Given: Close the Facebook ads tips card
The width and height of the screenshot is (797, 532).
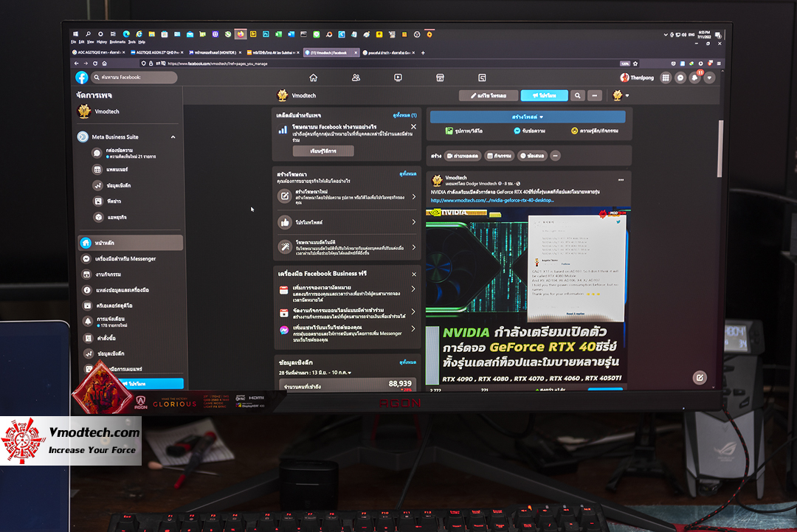Looking at the screenshot, I should [413, 127].
